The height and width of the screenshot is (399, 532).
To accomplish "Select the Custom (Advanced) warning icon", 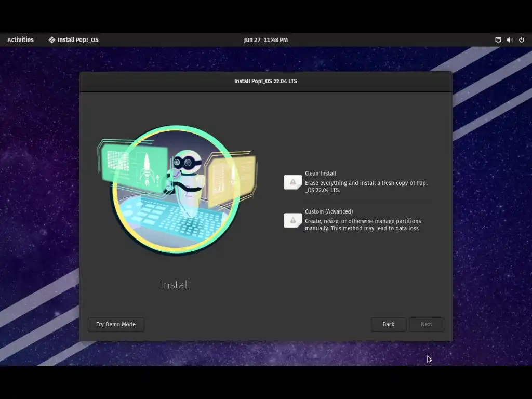I will tap(293, 220).
